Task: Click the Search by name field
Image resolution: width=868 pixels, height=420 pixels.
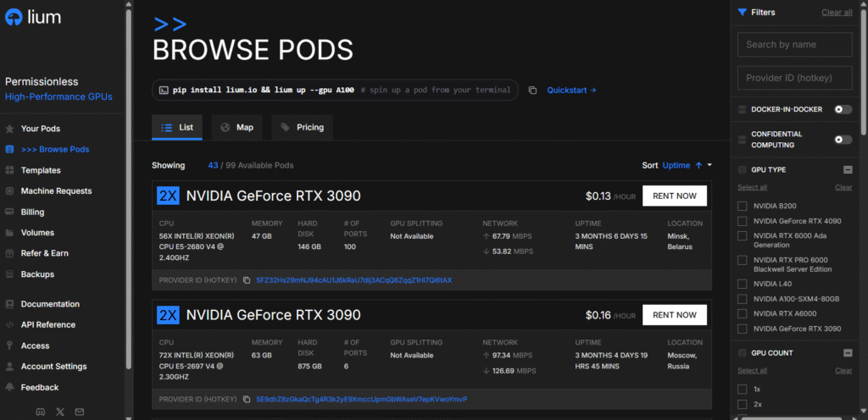Action: (x=794, y=45)
